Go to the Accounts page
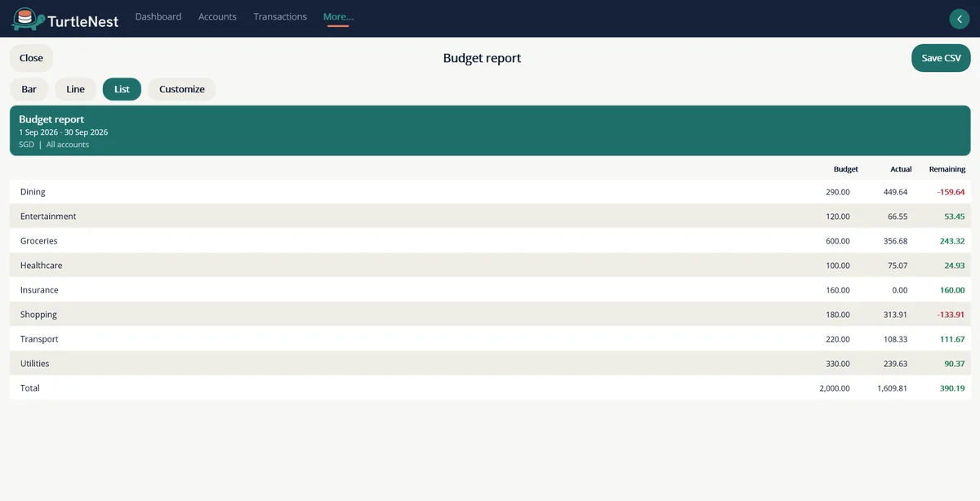This screenshot has width=980, height=501. point(217,16)
